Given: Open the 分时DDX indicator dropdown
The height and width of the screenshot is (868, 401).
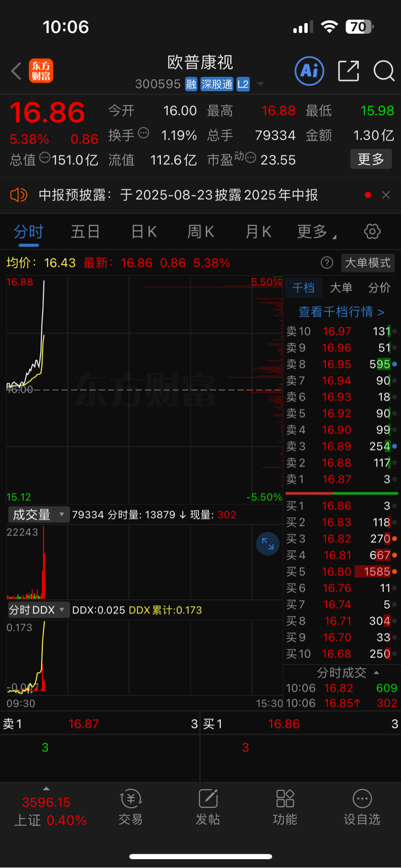Looking at the screenshot, I should pos(39,610).
